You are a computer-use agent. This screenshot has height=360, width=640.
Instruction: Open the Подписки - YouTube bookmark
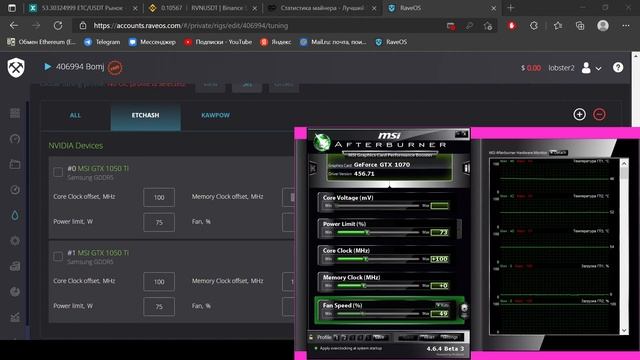pyautogui.click(x=218, y=42)
